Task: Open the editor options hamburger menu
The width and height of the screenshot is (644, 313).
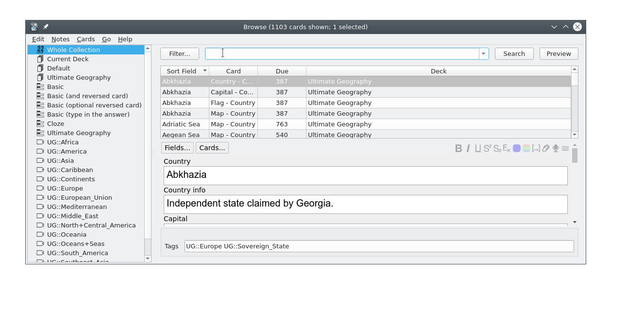Action: (564, 149)
